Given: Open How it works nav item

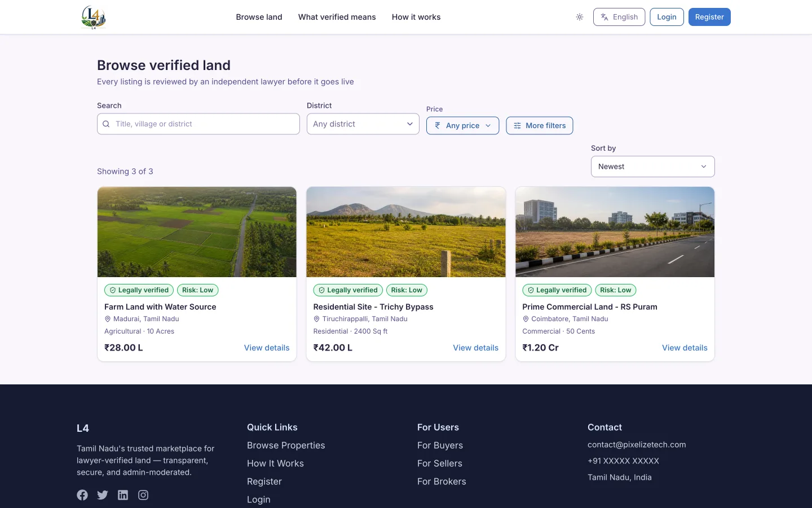Looking at the screenshot, I should click(x=416, y=17).
